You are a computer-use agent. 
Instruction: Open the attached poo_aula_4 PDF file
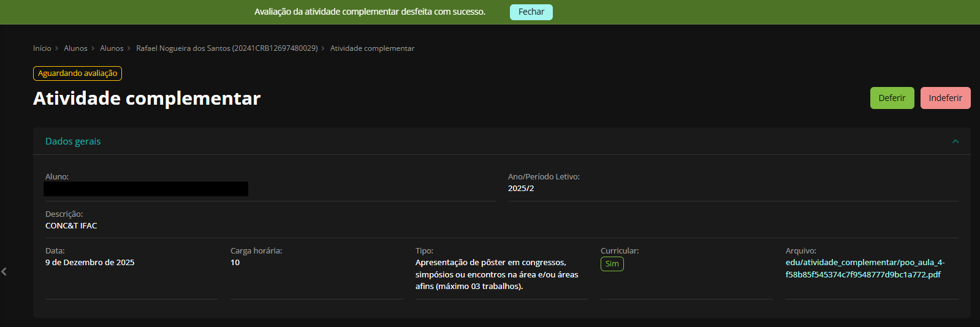coord(864,268)
